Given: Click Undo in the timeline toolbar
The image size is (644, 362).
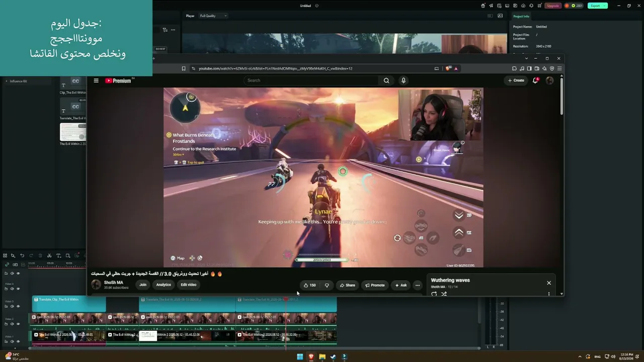Looking at the screenshot, I should click(x=22, y=255).
